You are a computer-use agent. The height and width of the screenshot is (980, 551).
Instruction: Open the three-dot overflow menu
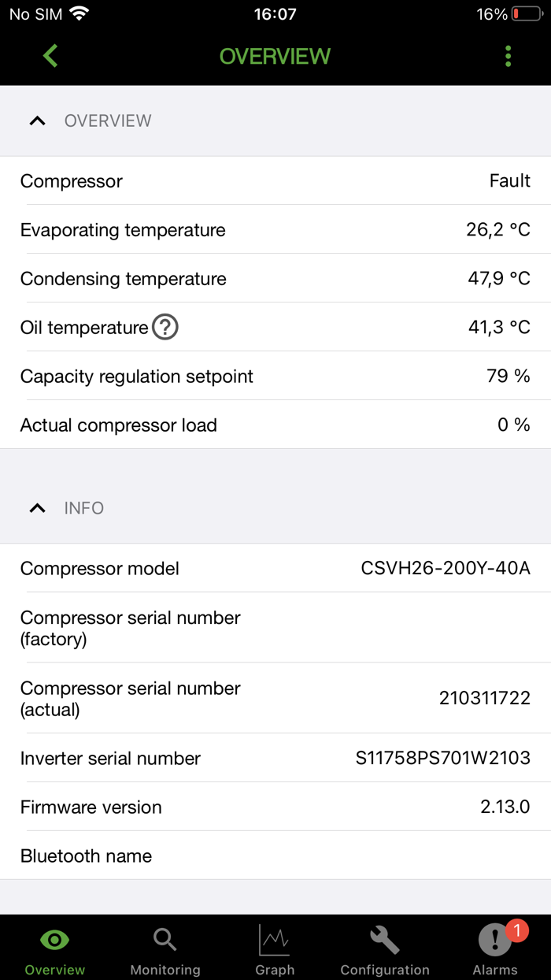(508, 56)
